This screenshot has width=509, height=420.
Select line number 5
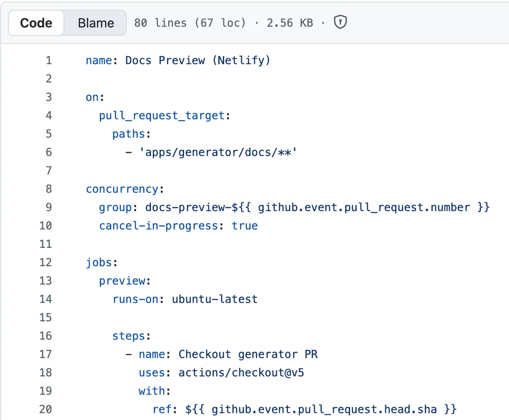[x=49, y=134]
